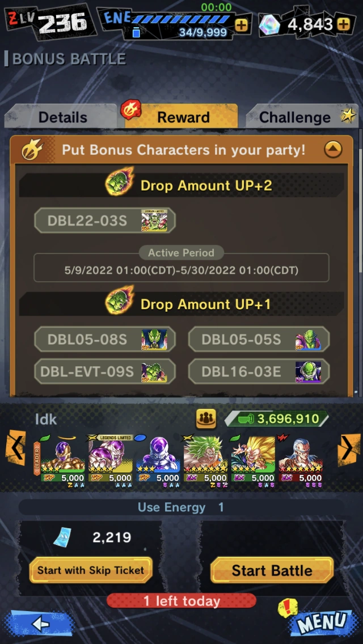Screen dimensions: 363x644
Task: Open the MENU icon at bottom right
Action: coord(322,622)
